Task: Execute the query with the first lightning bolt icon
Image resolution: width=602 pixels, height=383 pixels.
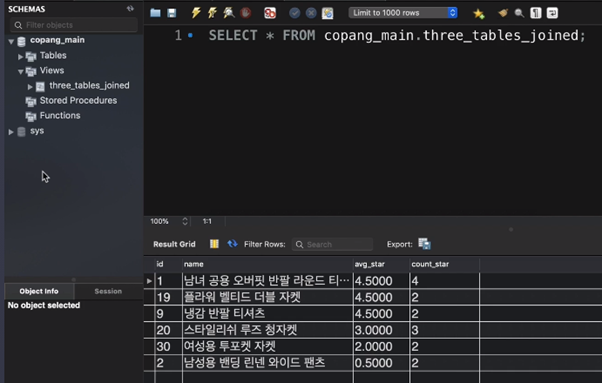Action: pyautogui.click(x=196, y=13)
